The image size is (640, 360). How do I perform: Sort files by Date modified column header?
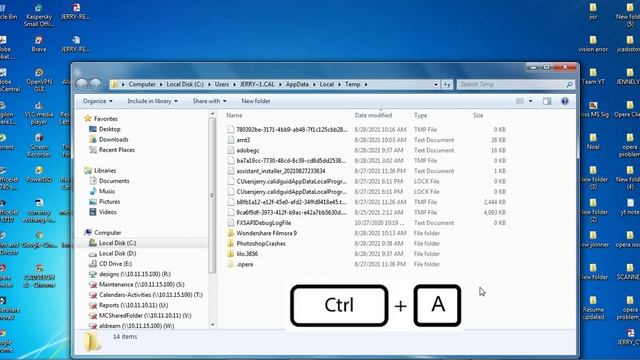coord(373,116)
